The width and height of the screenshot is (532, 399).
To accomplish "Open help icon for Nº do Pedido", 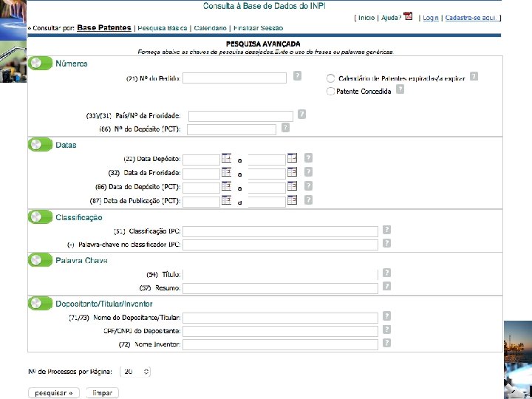I will pyautogui.click(x=297, y=75).
